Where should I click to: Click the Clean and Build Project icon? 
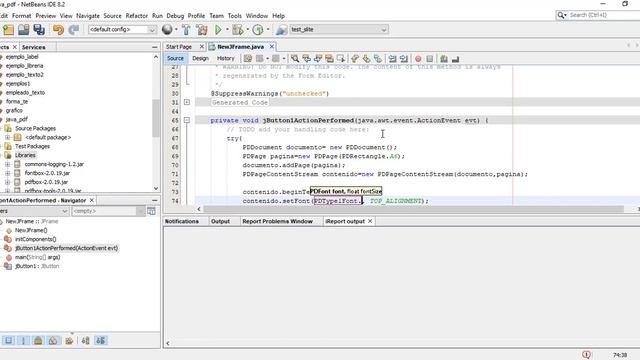point(202,29)
